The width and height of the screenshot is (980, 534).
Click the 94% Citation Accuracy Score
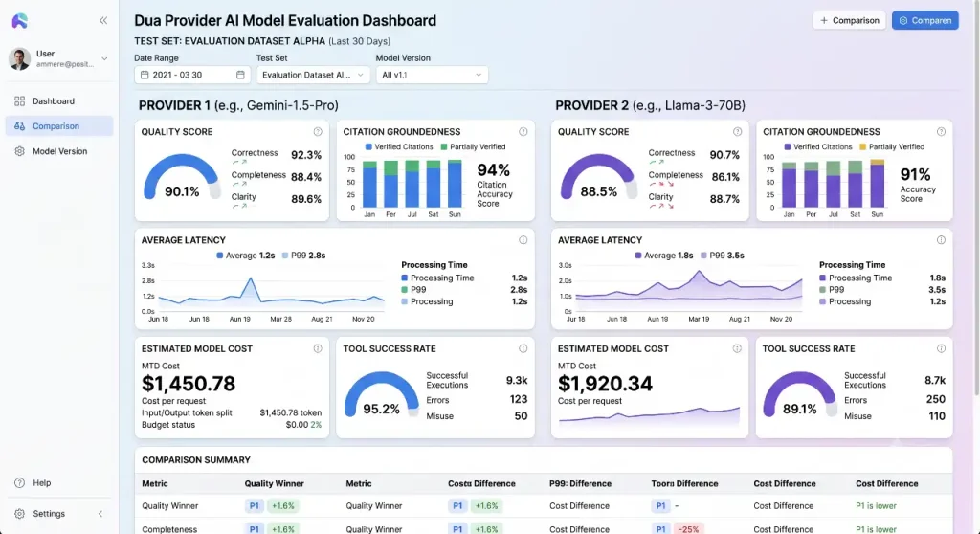click(494, 170)
